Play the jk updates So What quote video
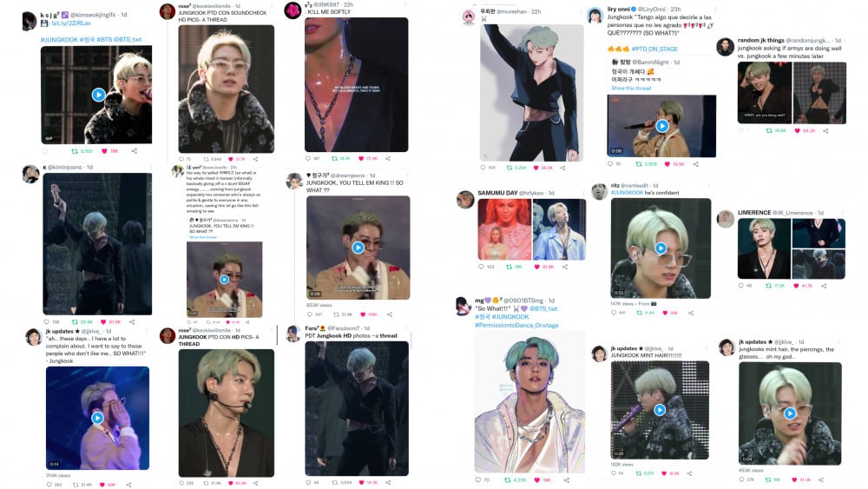The image size is (868, 489). click(x=97, y=418)
